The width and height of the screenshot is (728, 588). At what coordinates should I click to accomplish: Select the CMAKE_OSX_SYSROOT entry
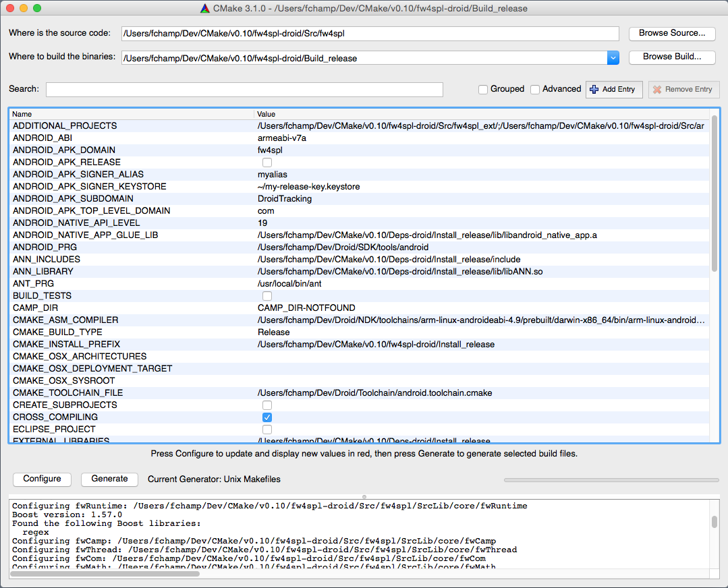[x=63, y=380]
